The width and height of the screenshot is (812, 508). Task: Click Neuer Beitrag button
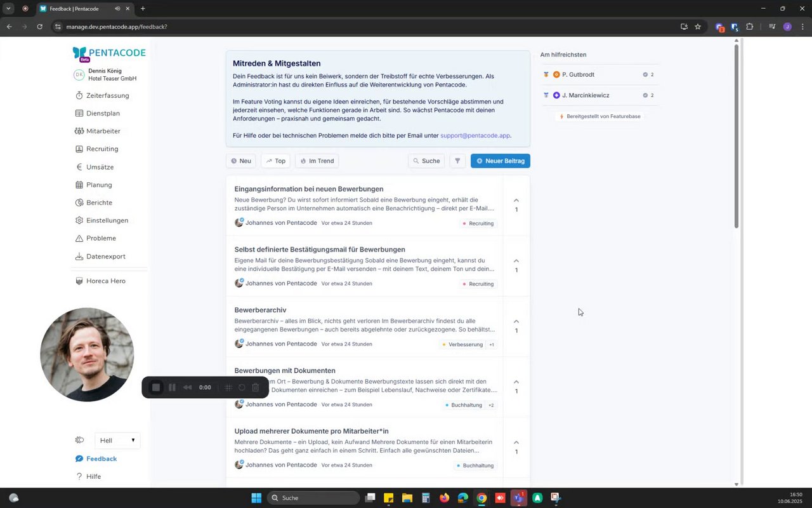pyautogui.click(x=501, y=161)
